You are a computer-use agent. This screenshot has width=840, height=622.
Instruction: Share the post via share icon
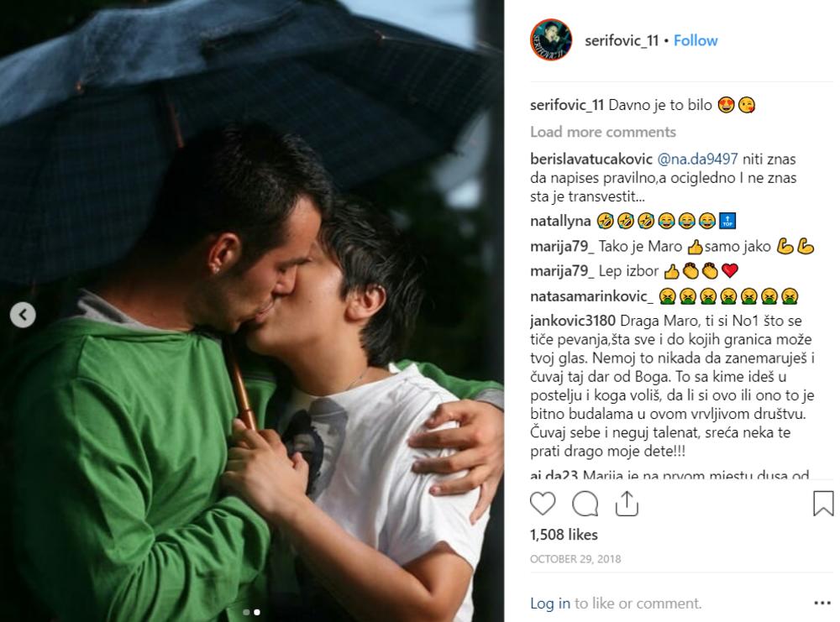tap(627, 503)
